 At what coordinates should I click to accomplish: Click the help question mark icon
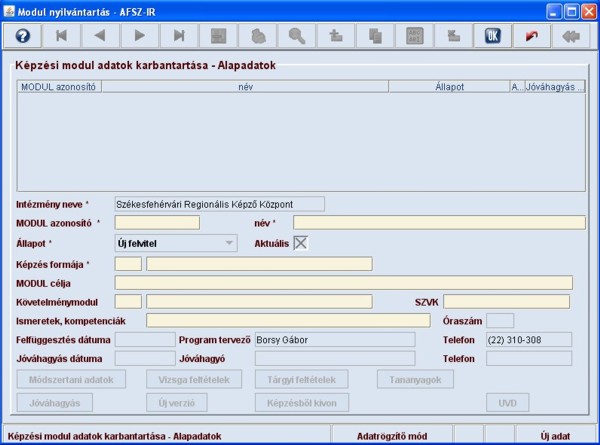pos(22,35)
